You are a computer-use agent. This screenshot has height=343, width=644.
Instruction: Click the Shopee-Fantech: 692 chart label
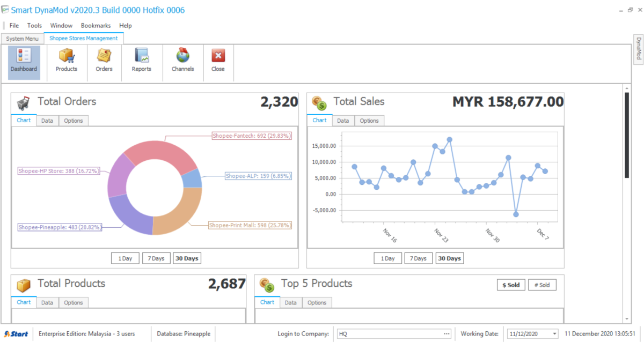click(x=252, y=136)
